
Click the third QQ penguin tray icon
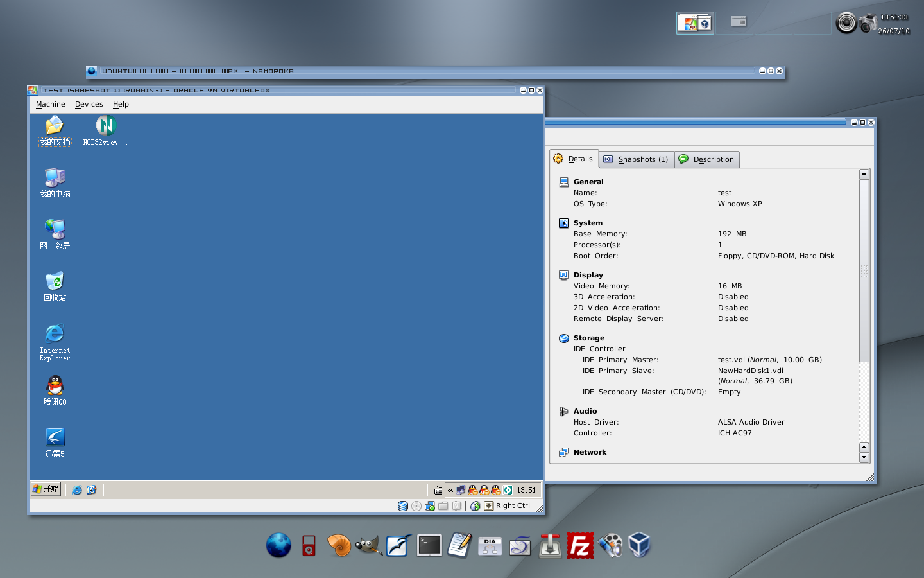point(496,490)
